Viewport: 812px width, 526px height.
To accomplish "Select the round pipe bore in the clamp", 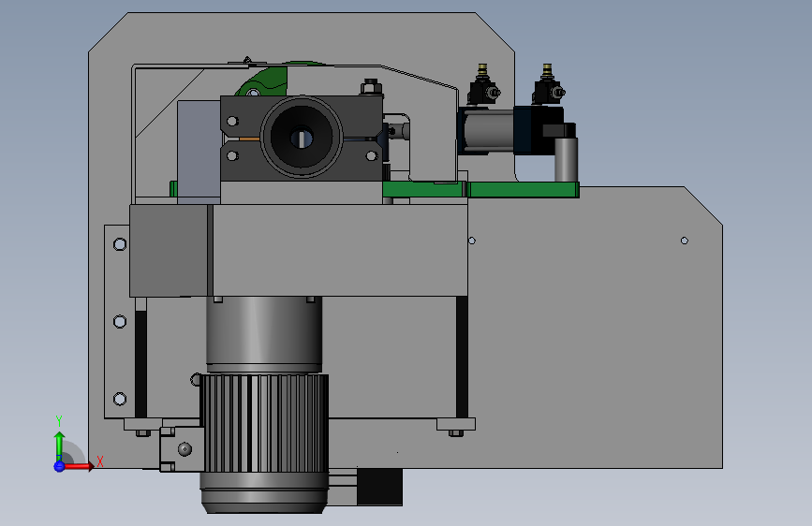I will (x=302, y=138).
